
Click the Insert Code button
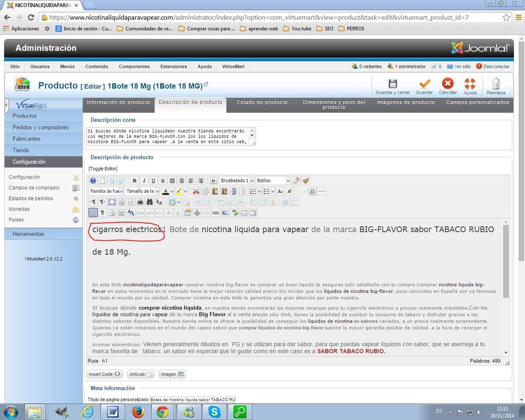click(x=105, y=374)
